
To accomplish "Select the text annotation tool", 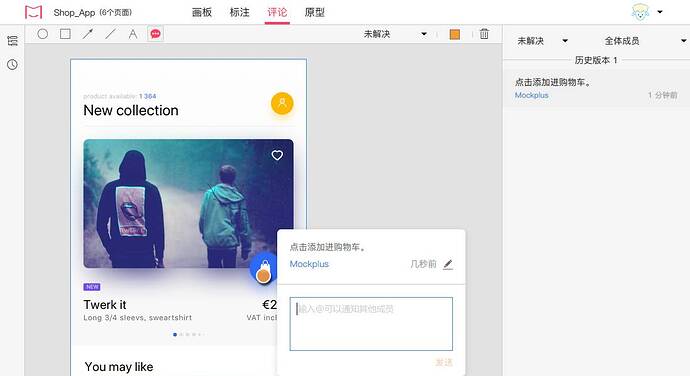I will pyautogui.click(x=132, y=34).
